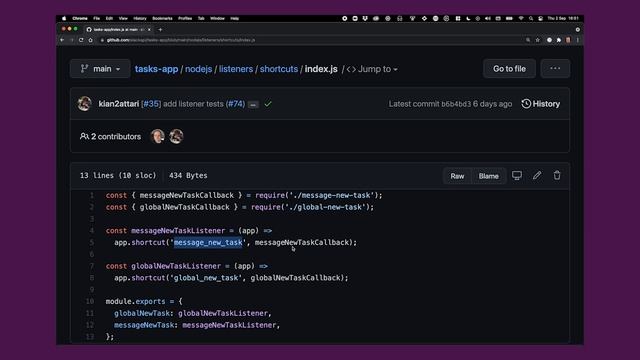The image size is (640, 360).
Task: Open kian2attari's profile avatar in commit bar
Action: pyautogui.click(x=84, y=104)
